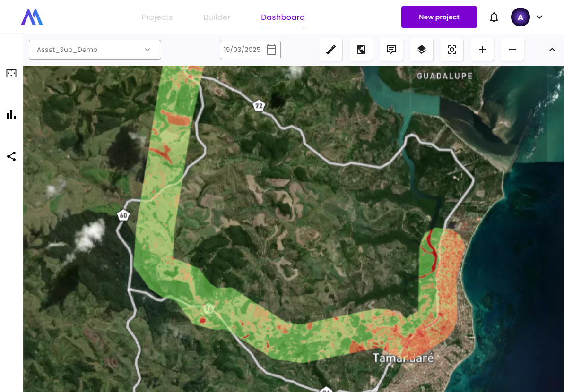Collapse the toolbar with the up chevron
Viewport: 564px width, 392px height.
(x=552, y=50)
